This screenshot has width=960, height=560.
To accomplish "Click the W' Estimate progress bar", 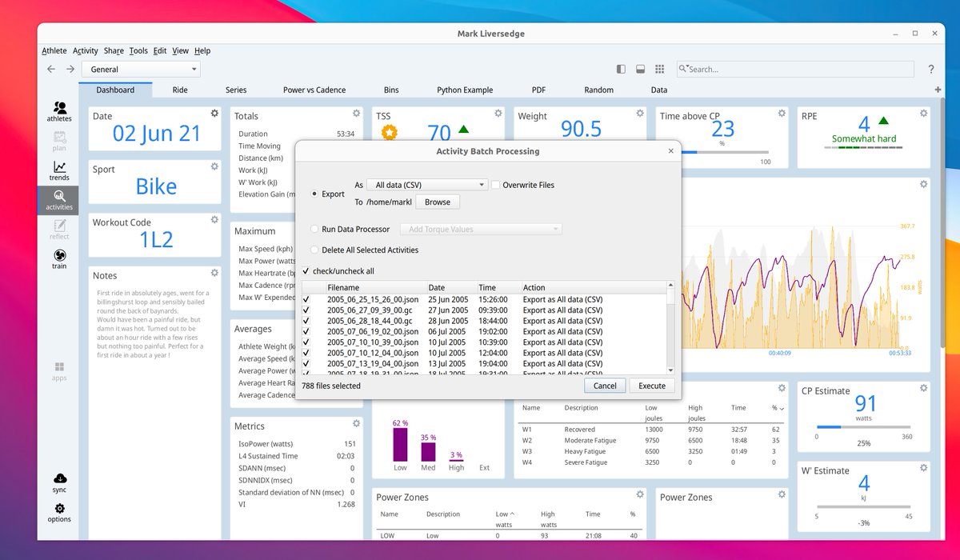I will click(x=864, y=506).
